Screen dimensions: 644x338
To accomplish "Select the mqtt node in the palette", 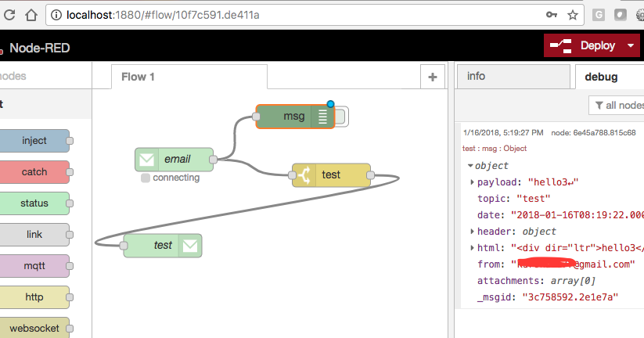I will [x=34, y=266].
